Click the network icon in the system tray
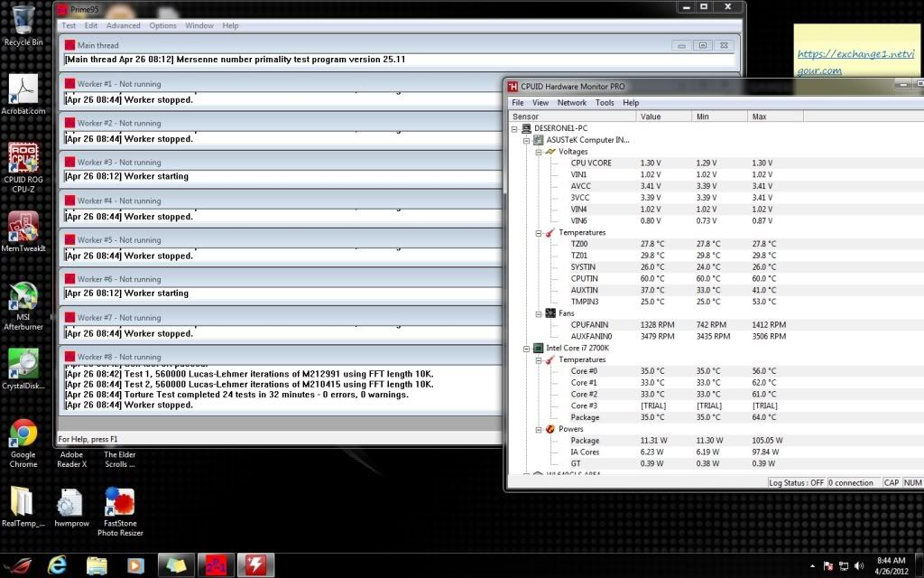 [844, 566]
